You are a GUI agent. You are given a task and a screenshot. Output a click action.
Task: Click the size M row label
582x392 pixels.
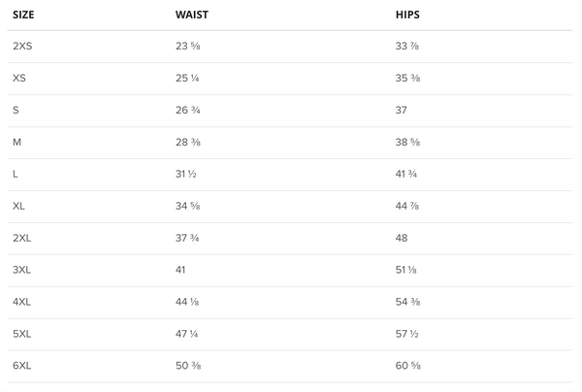[16, 143]
